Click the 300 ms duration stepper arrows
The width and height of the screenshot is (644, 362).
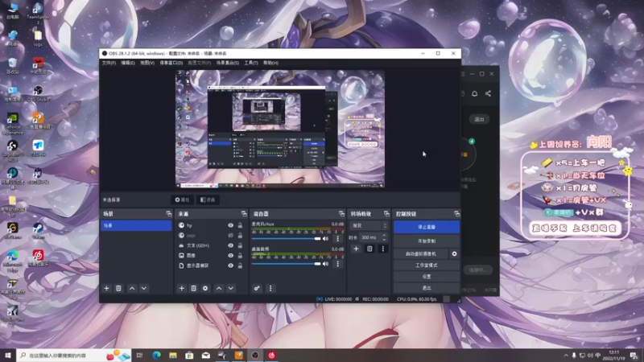[385, 237]
